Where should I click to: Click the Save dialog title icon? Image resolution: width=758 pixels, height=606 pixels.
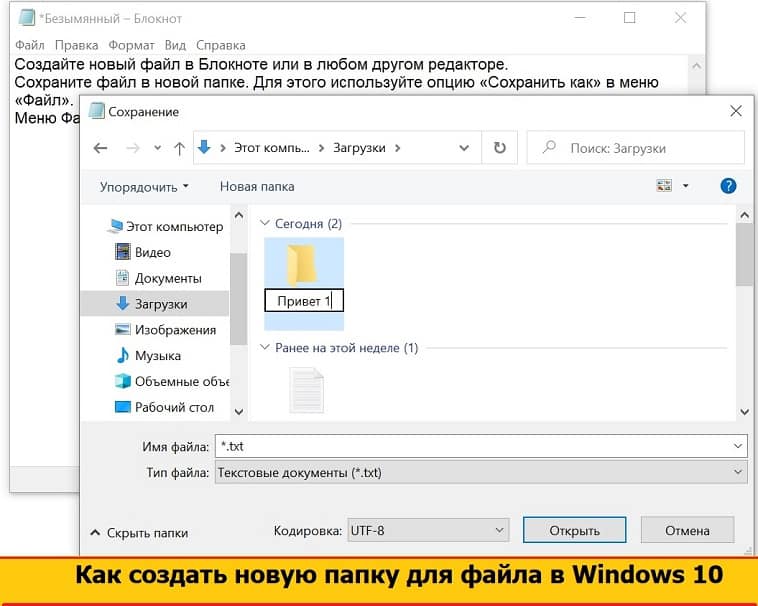(96, 111)
